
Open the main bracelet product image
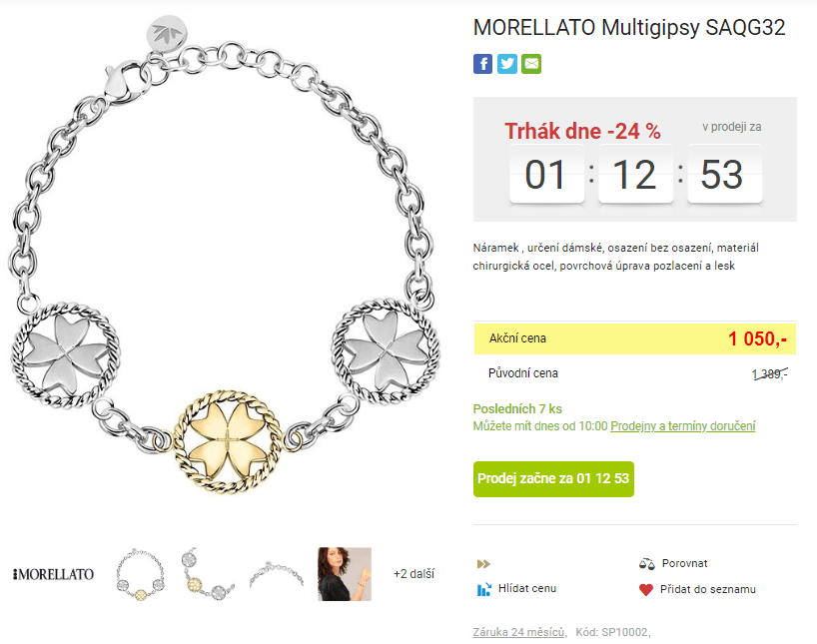coord(224,256)
